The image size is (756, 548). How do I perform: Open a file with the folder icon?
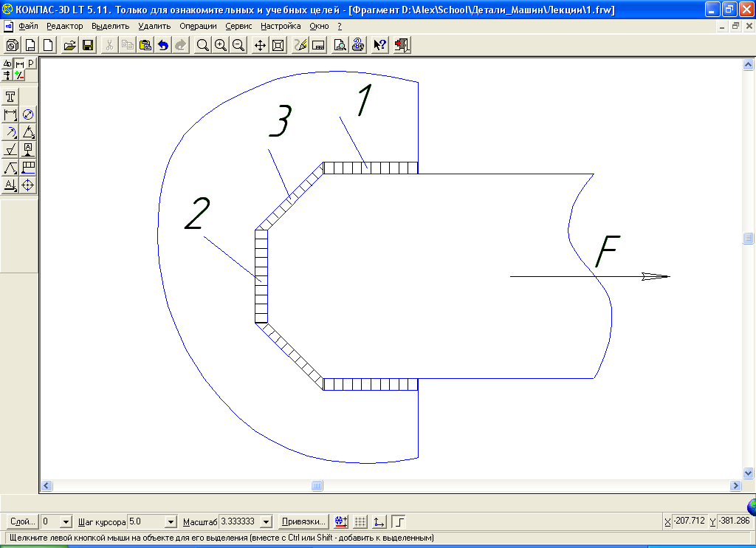[70, 45]
